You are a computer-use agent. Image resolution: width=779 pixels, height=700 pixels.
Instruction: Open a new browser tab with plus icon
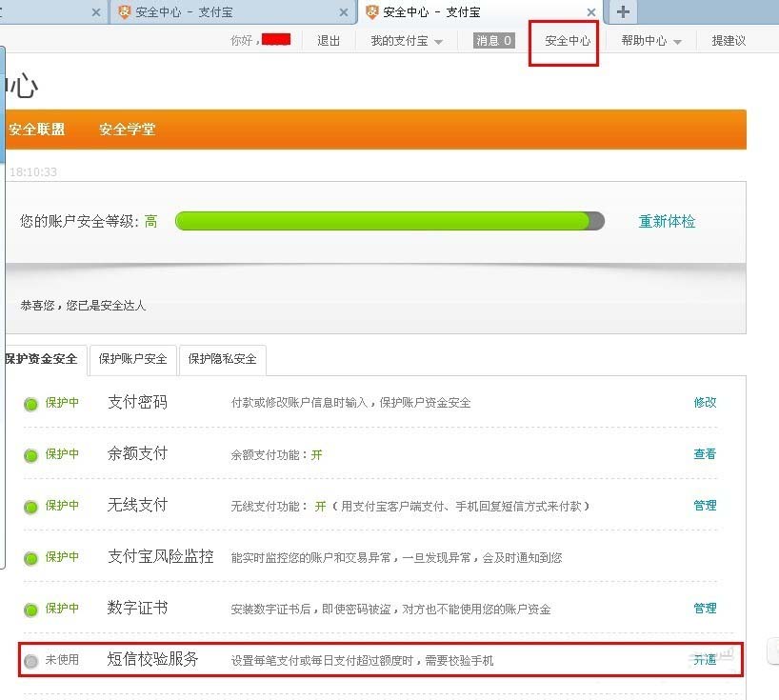(623, 12)
